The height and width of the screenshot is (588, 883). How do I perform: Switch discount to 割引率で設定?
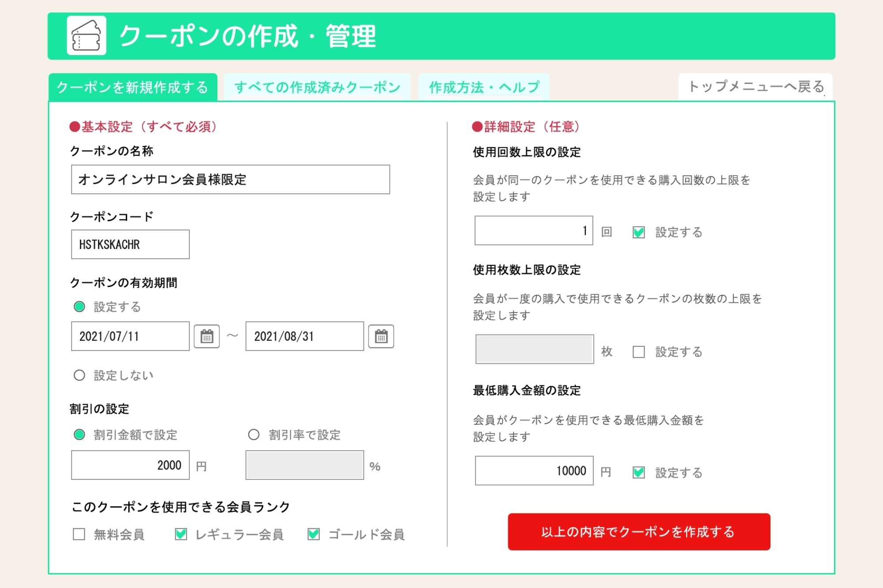[x=253, y=435]
